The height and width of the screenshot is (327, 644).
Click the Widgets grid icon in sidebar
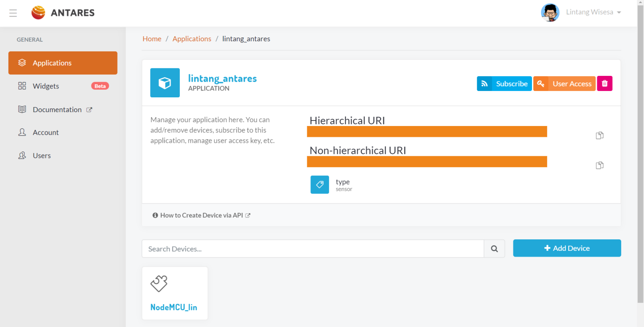click(x=22, y=86)
